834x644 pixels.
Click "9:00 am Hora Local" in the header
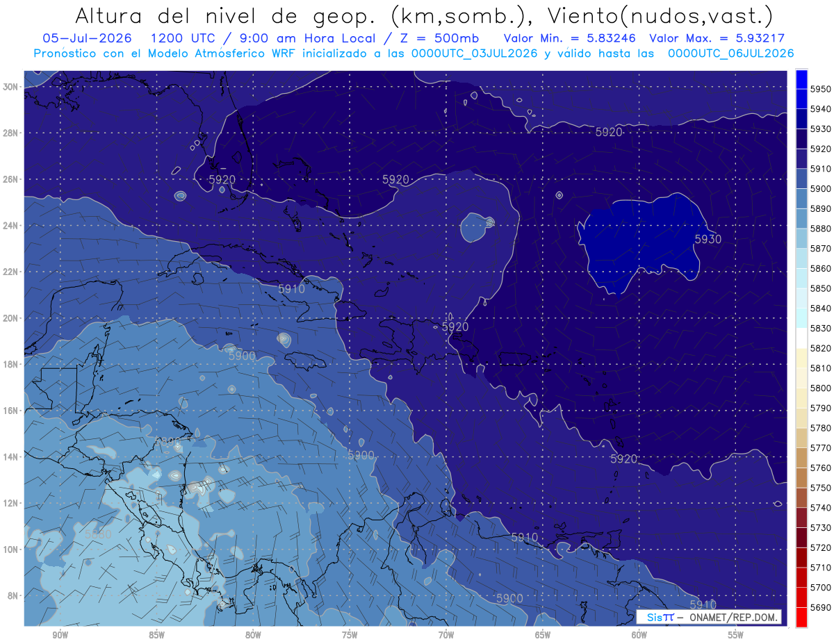click(x=306, y=38)
